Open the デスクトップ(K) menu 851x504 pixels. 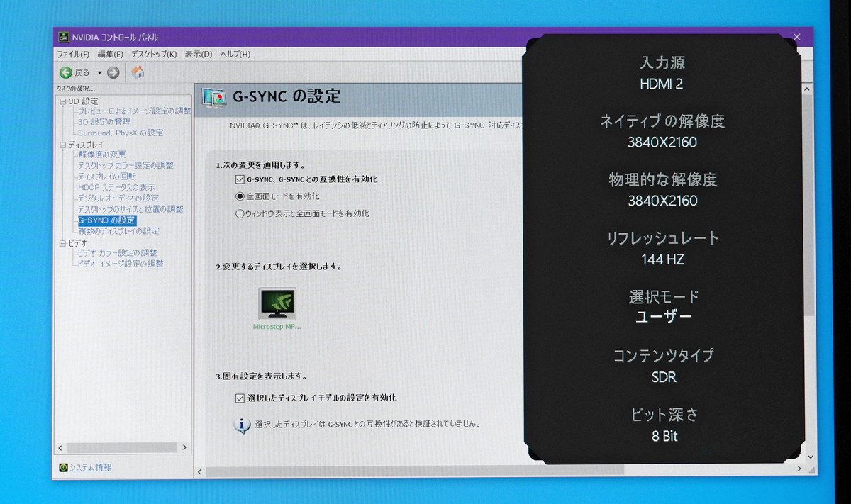(154, 55)
